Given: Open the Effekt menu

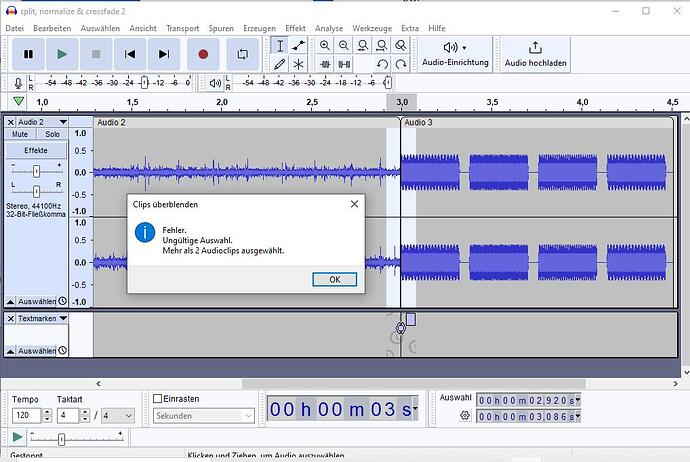Looking at the screenshot, I should tap(295, 28).
